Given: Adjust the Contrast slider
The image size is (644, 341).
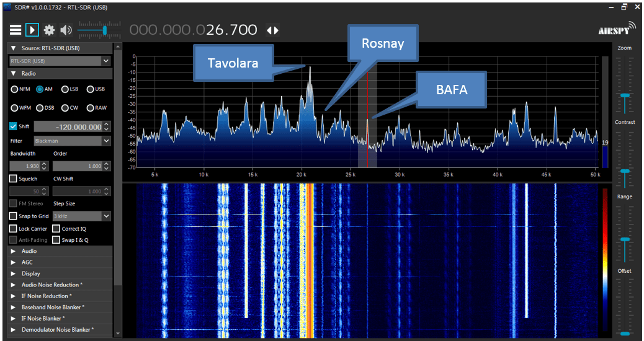Looking at the screenshot, I should point(625,170).
